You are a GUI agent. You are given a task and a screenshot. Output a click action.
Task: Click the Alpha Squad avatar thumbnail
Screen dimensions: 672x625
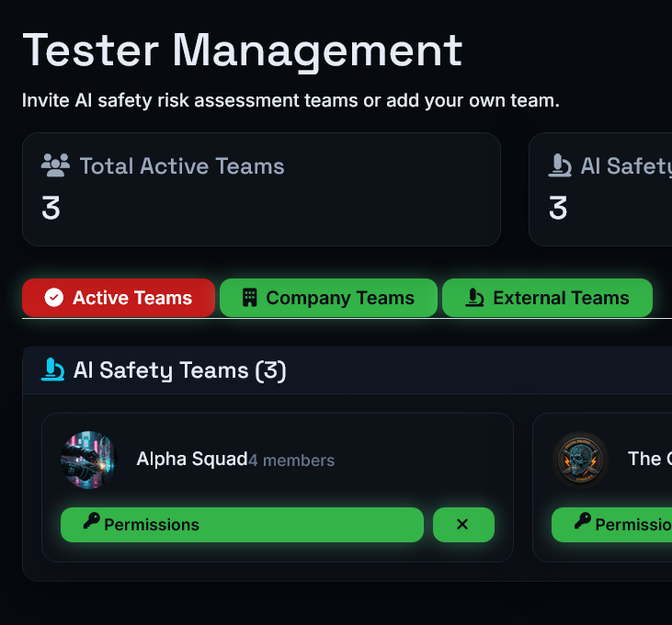(x=89, y=460)
